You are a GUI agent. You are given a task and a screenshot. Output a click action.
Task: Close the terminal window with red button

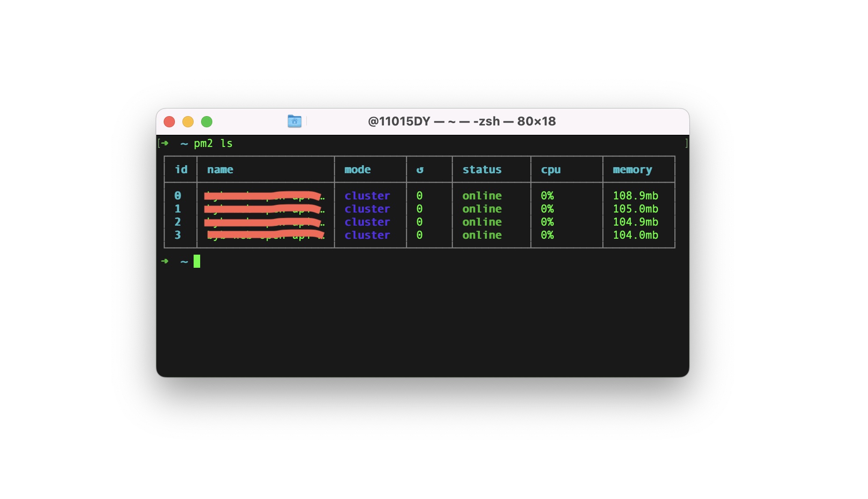pyautogui.click(x=169, y=122)
